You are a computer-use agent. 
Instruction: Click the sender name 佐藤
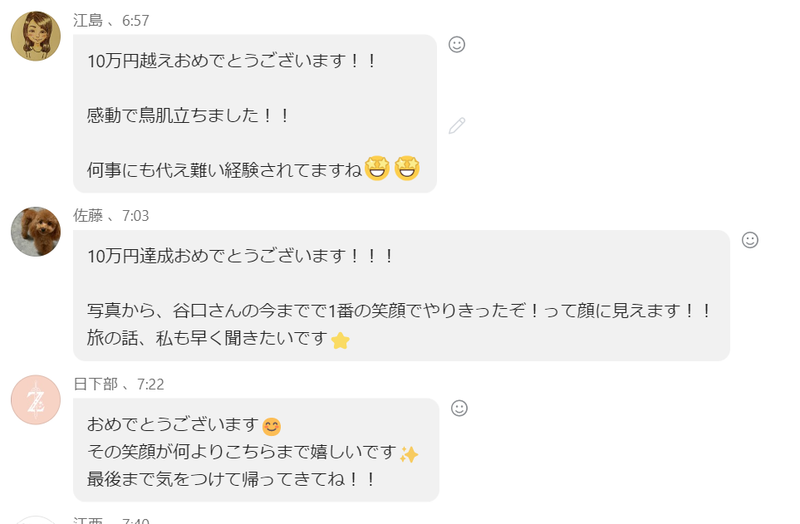[88, 215]
